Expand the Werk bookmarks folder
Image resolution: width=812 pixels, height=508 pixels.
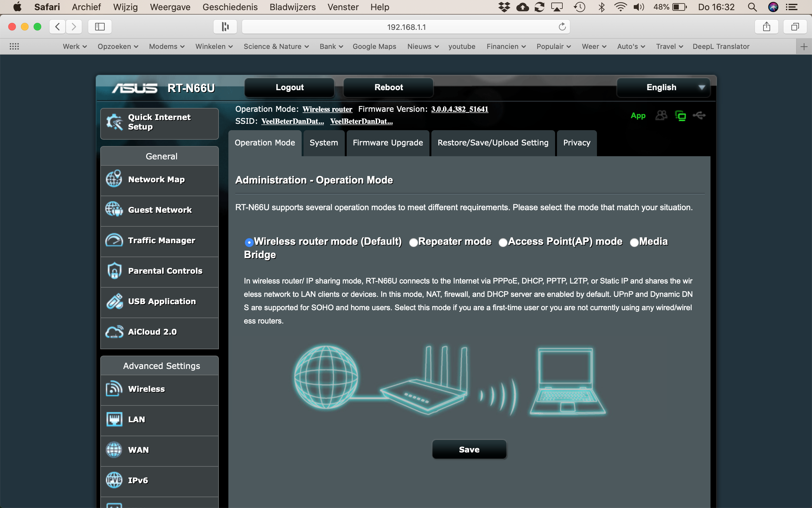(75, 46)
